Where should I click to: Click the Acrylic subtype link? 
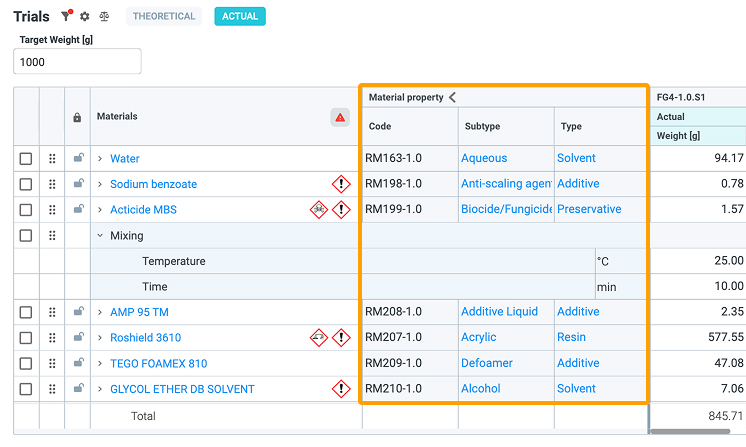point(478,337)
